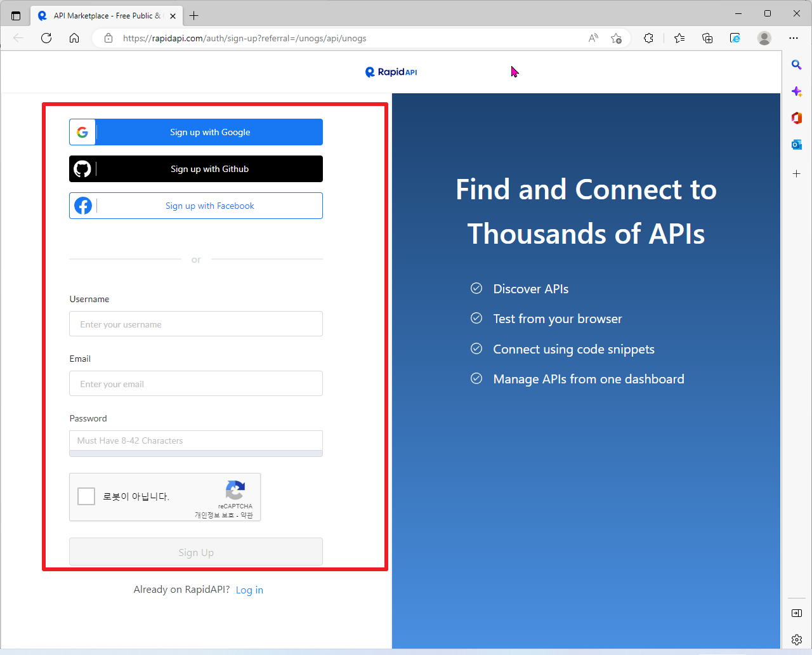Open the IE mode browser icon
The height and width of the screenshot is (655, 812).
pos(735,38)
